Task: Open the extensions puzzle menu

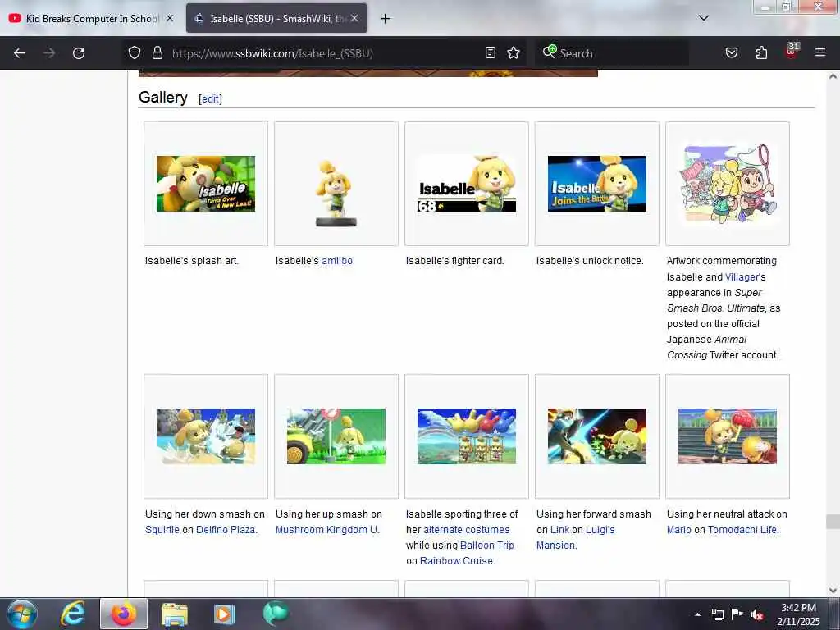Action: [x=761, y=52]
